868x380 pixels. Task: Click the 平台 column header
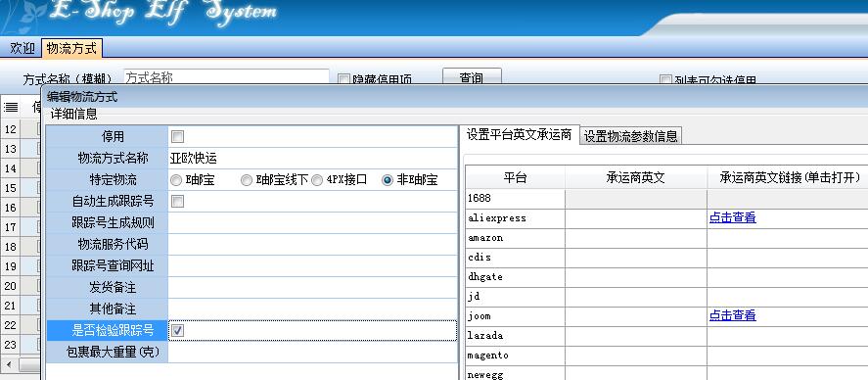point(515,178)
